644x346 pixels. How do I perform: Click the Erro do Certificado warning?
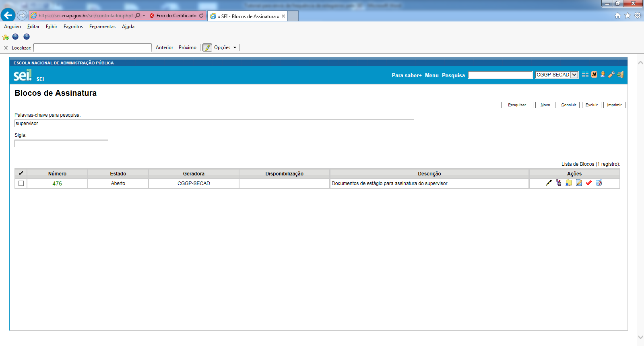click(x=173, y=16)
